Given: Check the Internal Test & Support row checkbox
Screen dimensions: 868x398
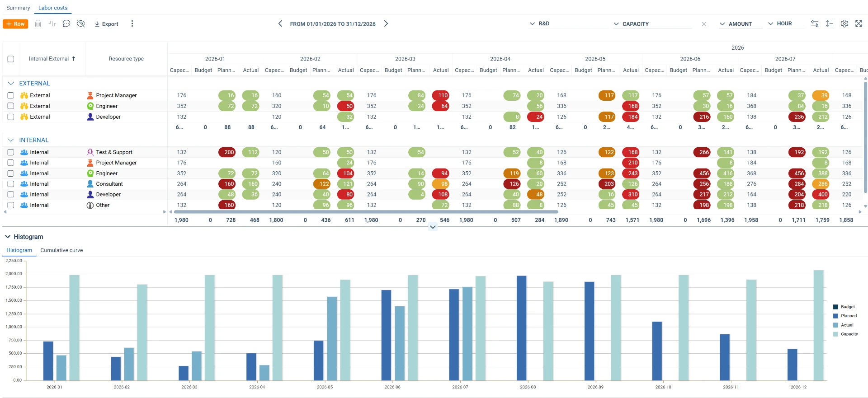Looking at the screenshot, I should pos(11,152).
